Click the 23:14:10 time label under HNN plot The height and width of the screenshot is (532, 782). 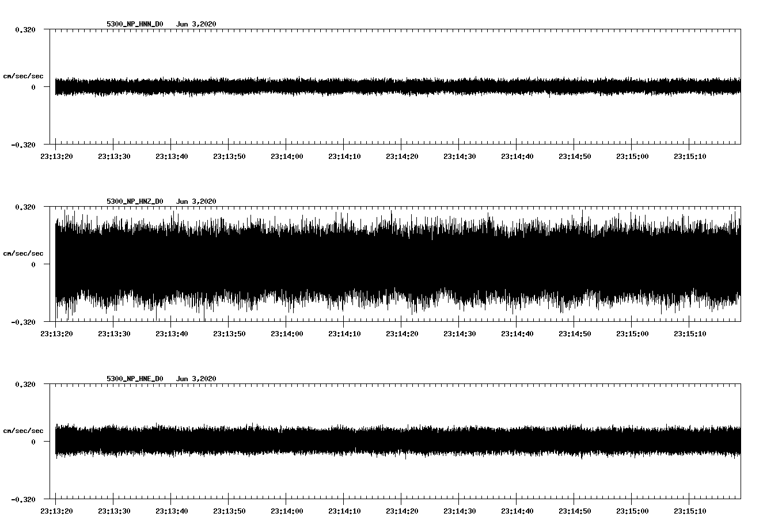(344, 156)
